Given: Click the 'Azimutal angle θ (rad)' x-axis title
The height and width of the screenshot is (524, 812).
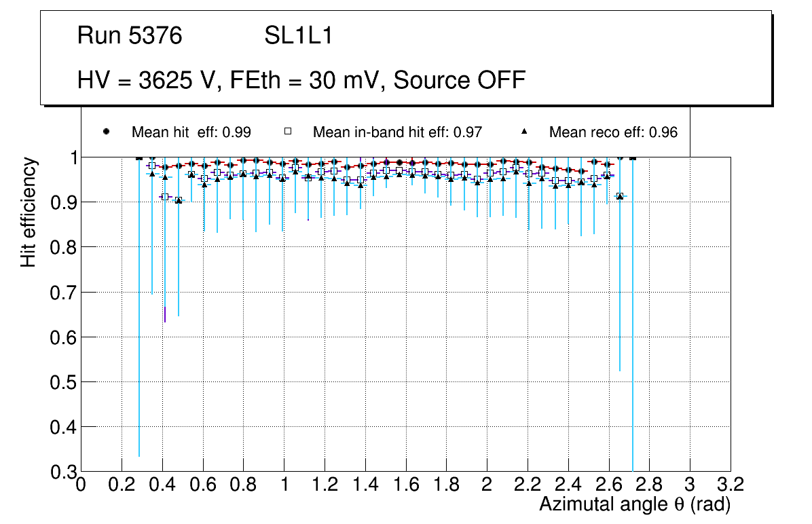Looking at the screenshot, I should [634, 504].
